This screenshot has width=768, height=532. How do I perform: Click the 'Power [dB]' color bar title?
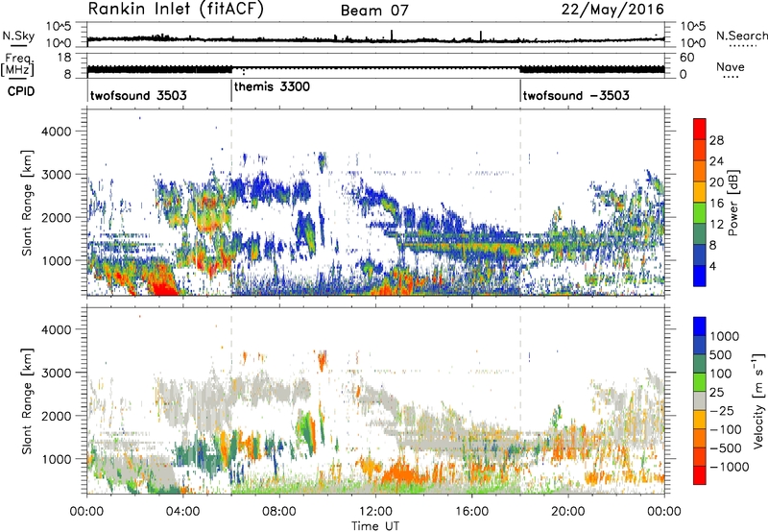coord(733,203)
